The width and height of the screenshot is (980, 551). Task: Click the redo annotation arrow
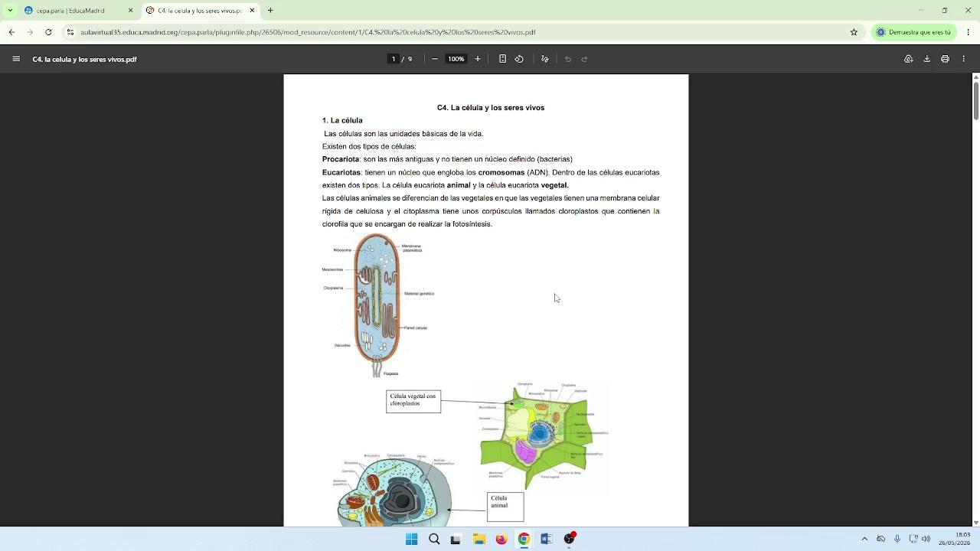[584, 59]
